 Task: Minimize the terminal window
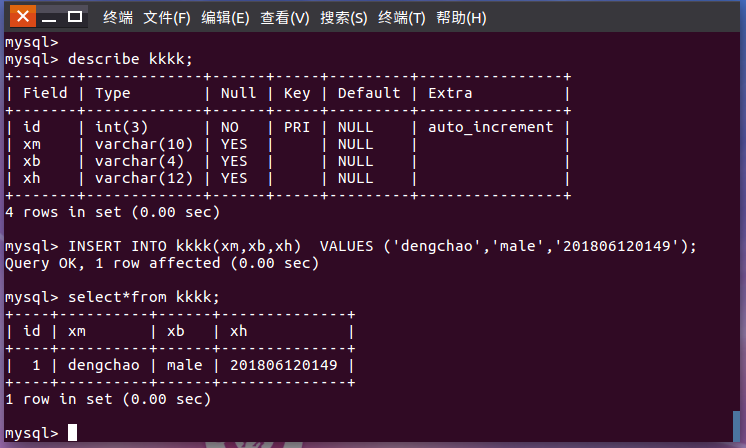point(49,18)
